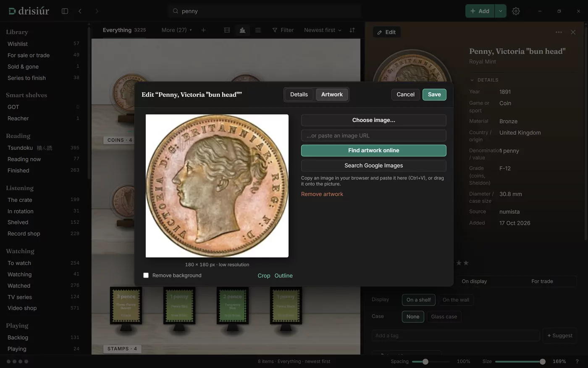Save the artwork edits
588x368 pixels.
tap(434, 95)
